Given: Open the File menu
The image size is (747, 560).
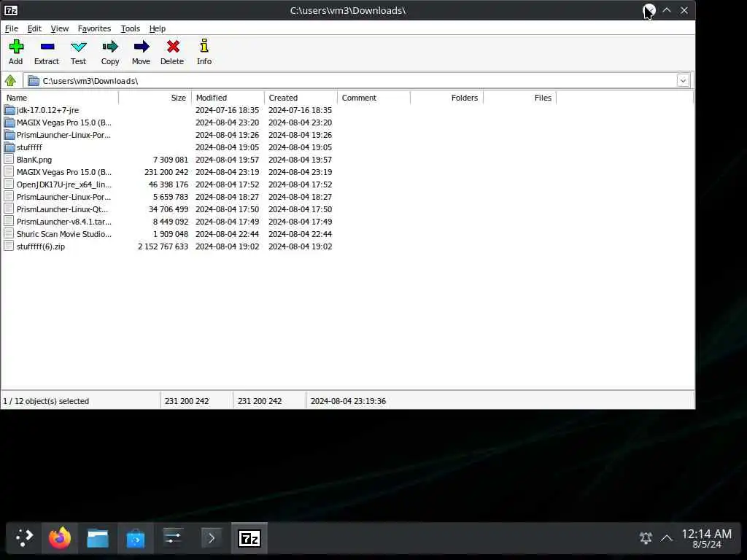Looking at the screenshot, I should 12,28.
